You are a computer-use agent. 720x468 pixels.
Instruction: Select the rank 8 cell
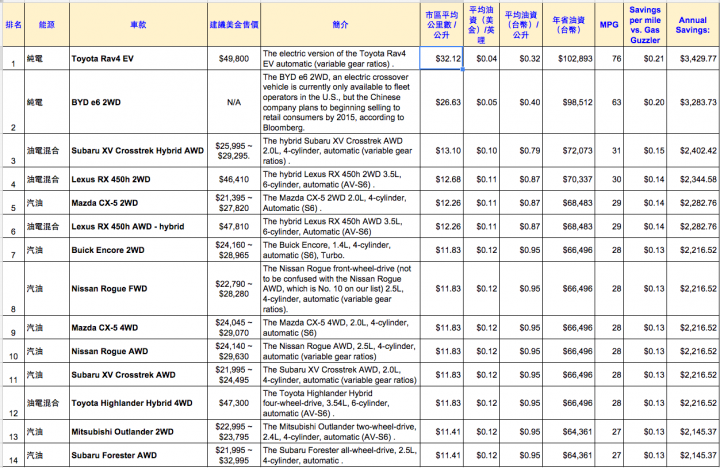tap(13, 288)
